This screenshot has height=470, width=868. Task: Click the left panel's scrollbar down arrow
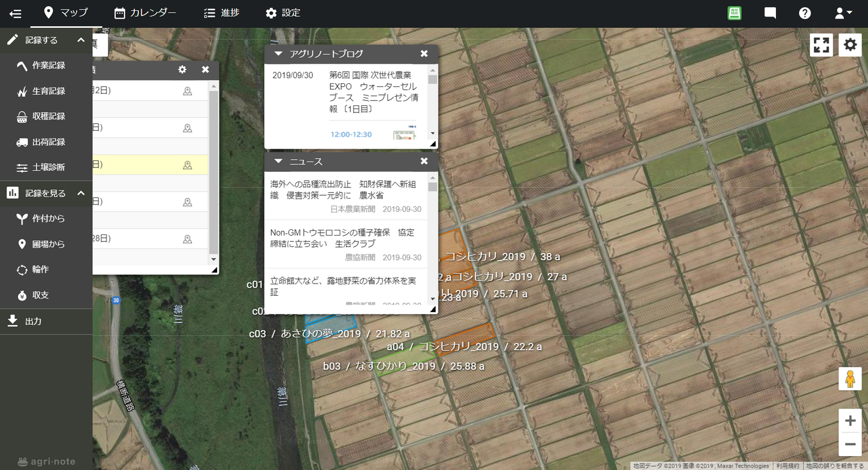(214, 259)
